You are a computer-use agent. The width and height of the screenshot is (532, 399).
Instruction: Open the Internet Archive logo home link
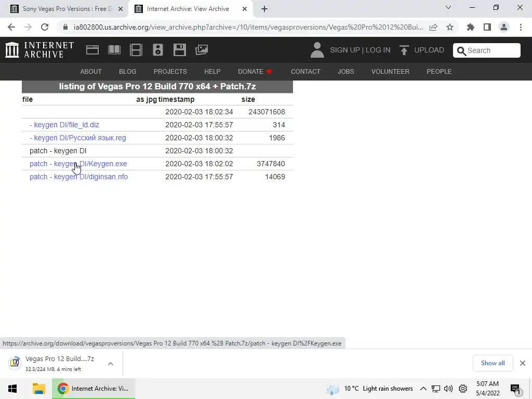[x=39, y=50]
